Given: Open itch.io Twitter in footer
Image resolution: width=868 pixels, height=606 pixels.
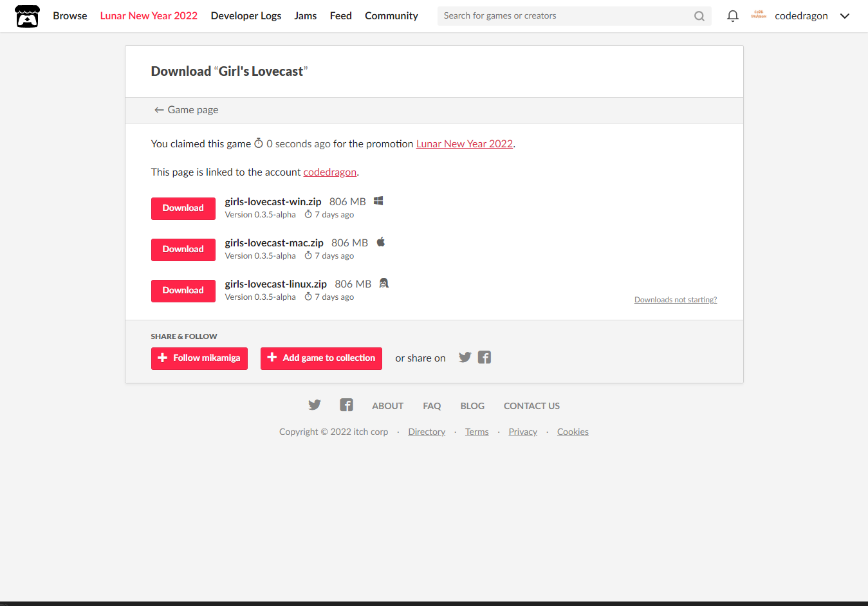Looking at the screenshot, I should 314,405.
